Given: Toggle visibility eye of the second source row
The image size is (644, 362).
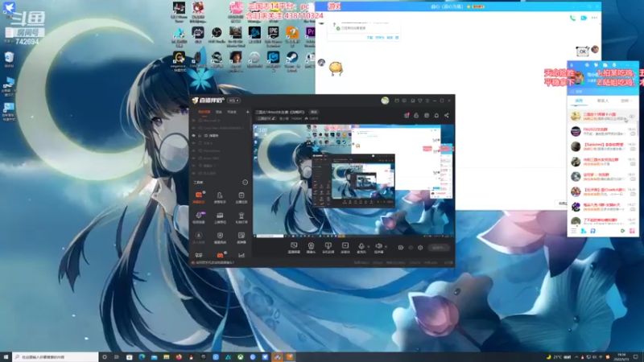Looking at the screenshot, I should pos(194,128).
